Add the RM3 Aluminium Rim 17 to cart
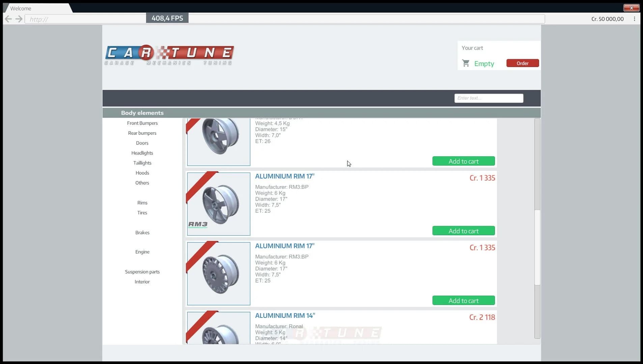This screenshot has height=364, width=643. [464, 231]
